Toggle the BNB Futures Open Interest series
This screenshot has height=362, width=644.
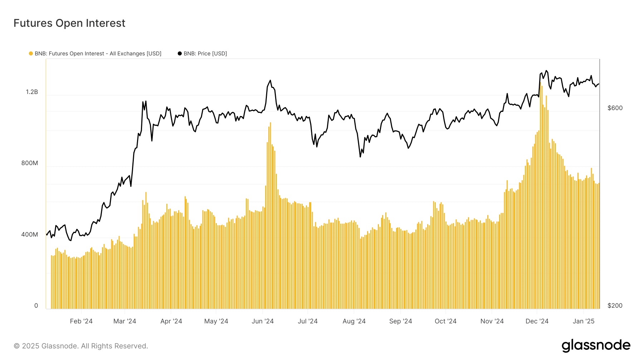97,53
